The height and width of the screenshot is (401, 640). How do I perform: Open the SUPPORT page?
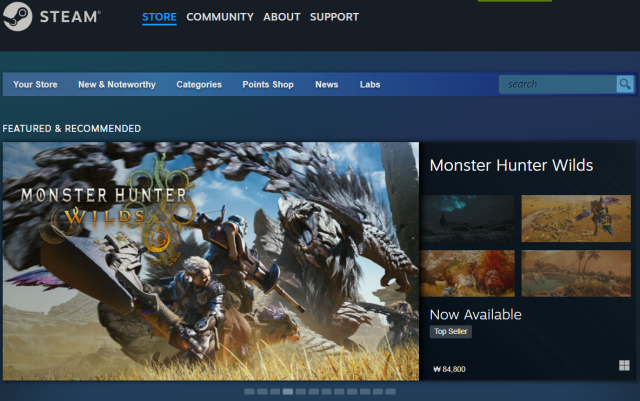334,17
